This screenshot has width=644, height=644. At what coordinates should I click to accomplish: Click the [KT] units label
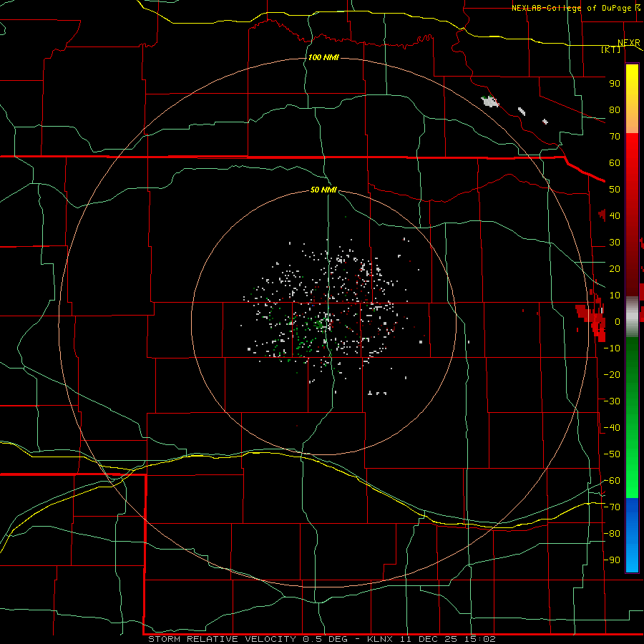click(x=611, y=49)
